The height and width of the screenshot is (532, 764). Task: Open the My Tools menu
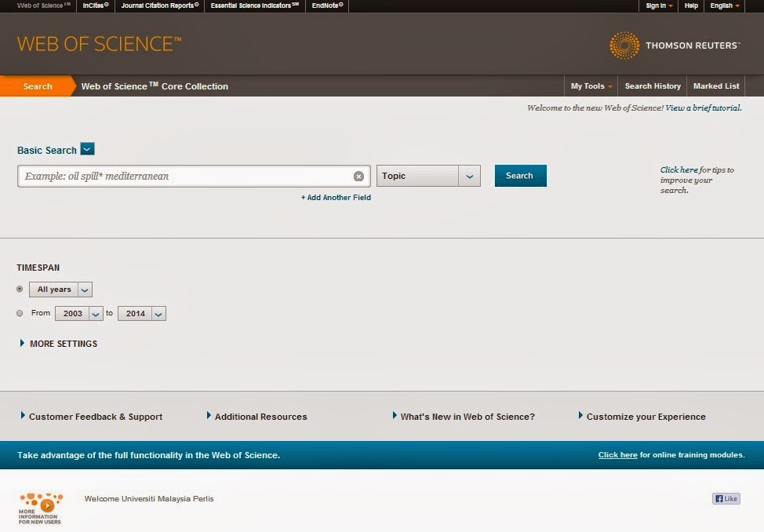click(591, 86)
